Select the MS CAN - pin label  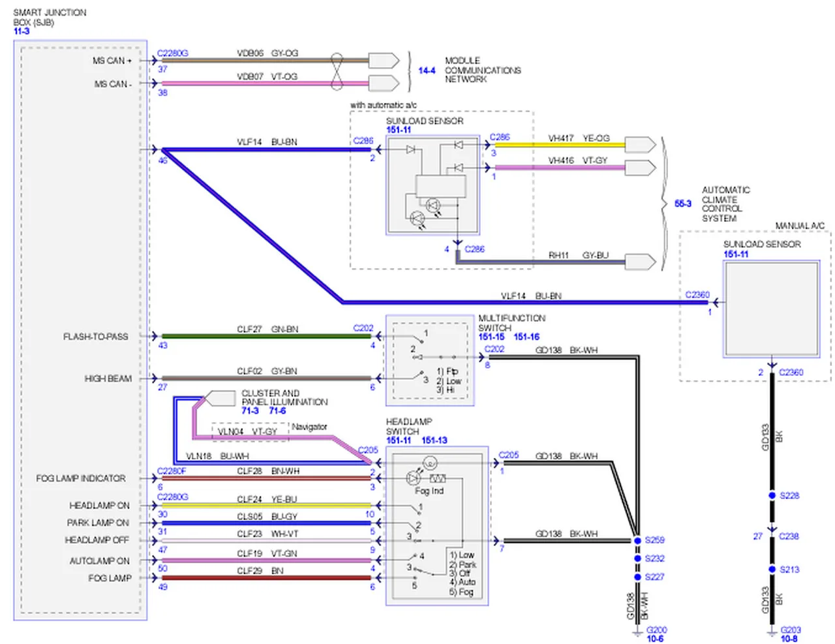(113, 84)
